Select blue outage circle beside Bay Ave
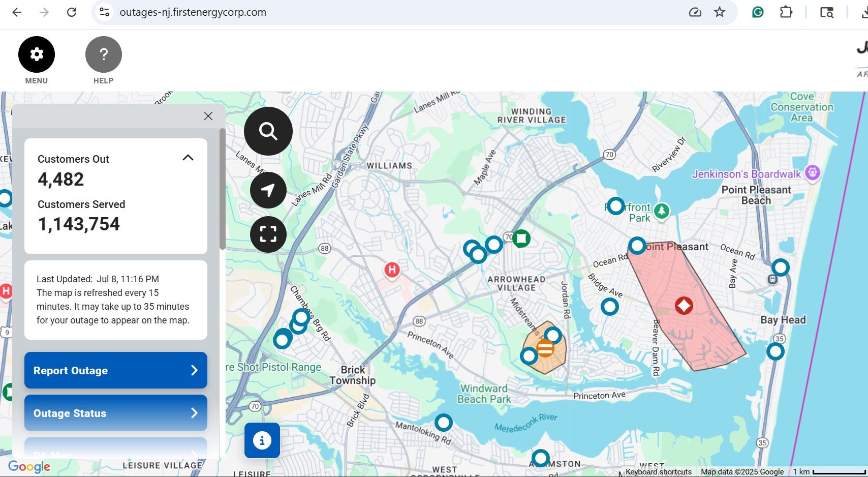The image size is (868, 477). coord(781,267)
